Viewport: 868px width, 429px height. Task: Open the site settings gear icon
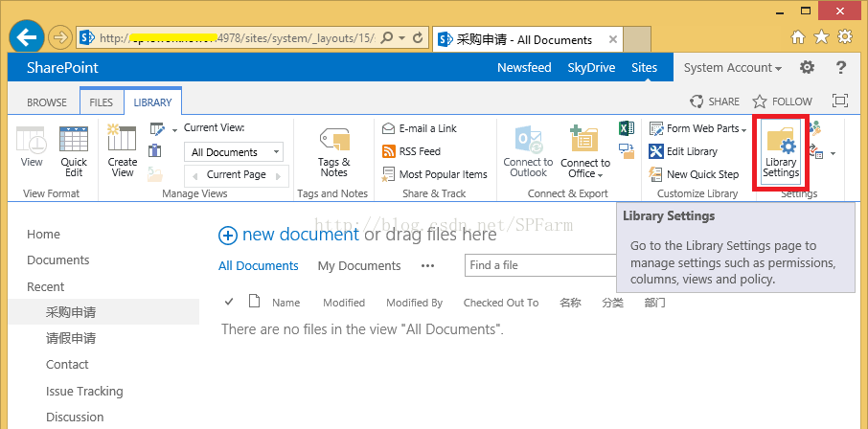coord(807,68)
